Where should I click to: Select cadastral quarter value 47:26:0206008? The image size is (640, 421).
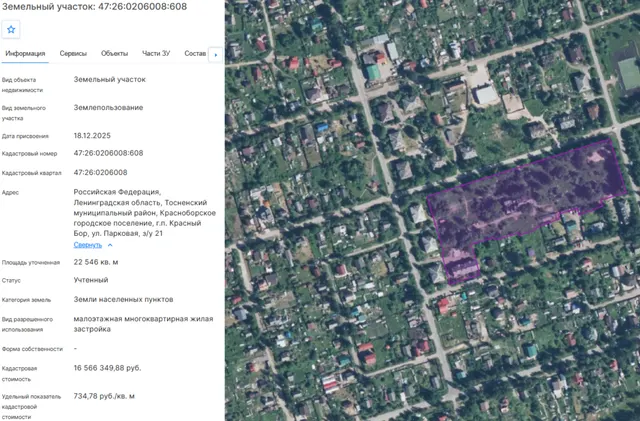tap(100, 173)
